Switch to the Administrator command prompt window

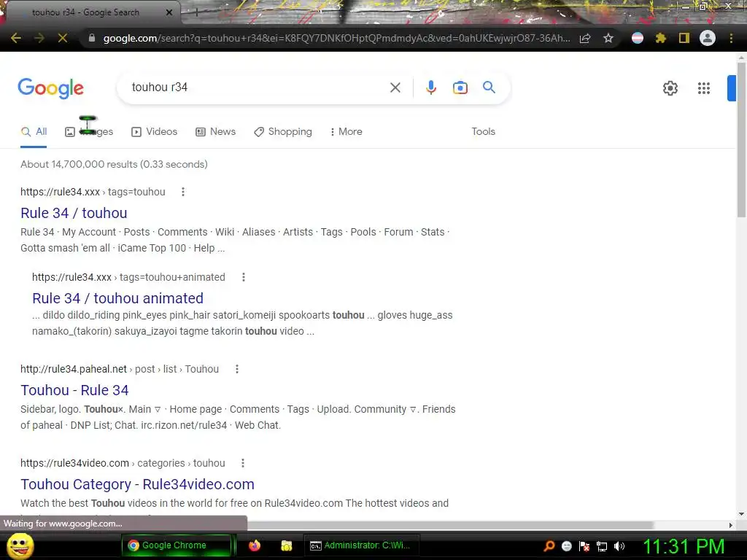[x=361, y=545]
